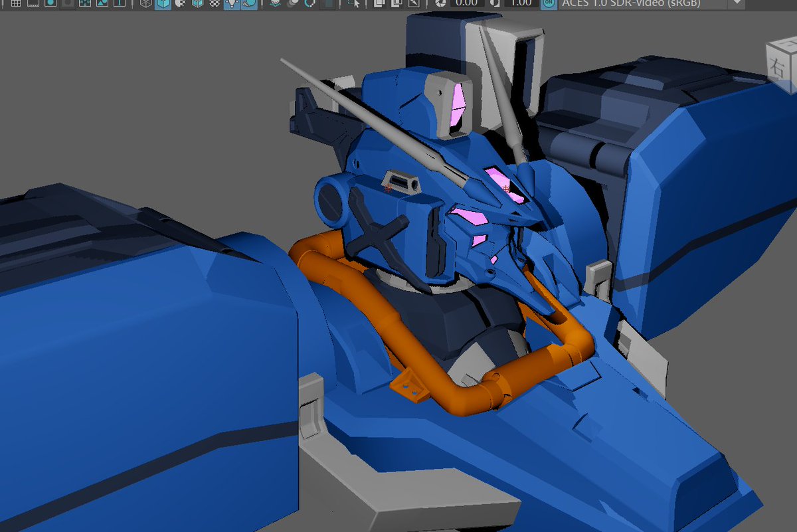Viewport: 797px width, 532px height.
Task: Click the exposure aperture icon
Action: [440, 3]
